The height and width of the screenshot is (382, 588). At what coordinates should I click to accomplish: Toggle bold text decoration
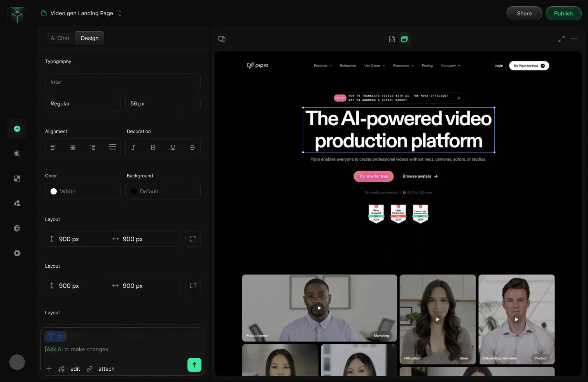[153, 147]
